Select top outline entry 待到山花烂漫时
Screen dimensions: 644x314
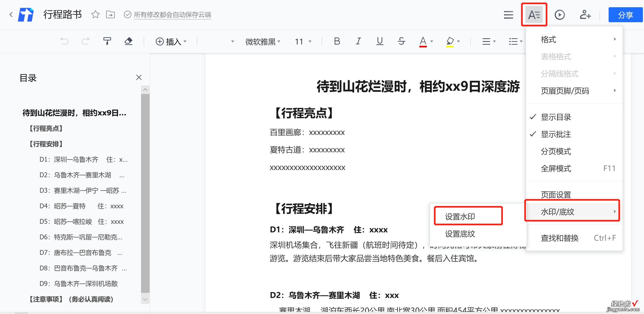click(x=74, y=113)
